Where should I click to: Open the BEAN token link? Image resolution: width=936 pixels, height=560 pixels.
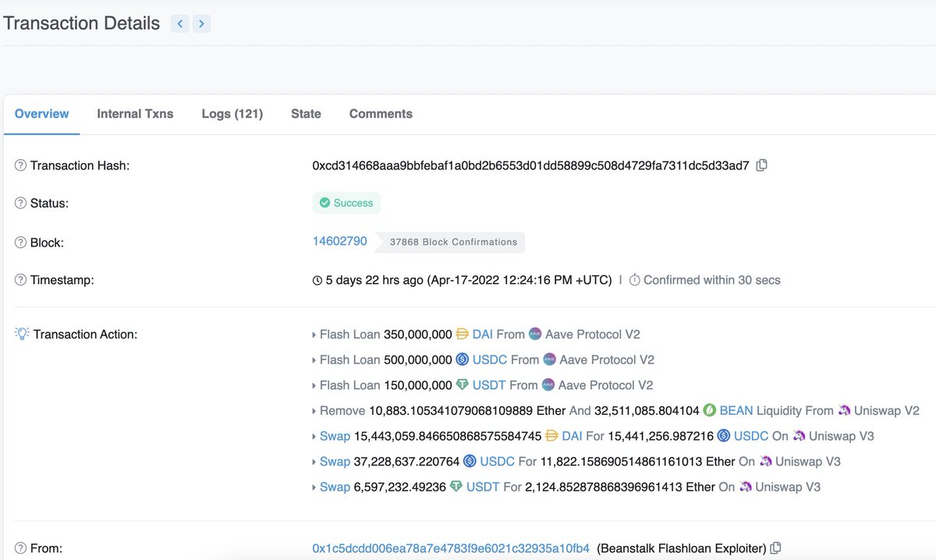(736, 410)
